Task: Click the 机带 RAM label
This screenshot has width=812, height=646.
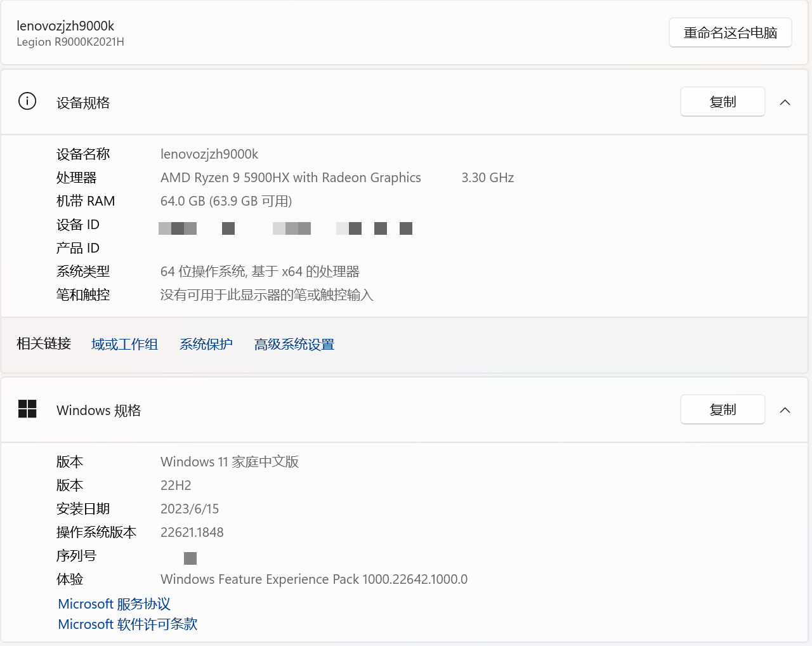Action: pos(86,201)
